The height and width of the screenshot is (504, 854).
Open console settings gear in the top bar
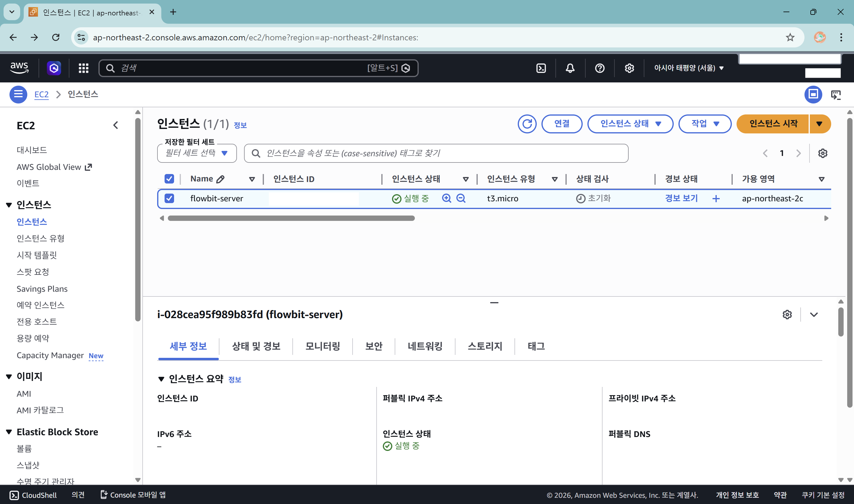coord(630,68)
